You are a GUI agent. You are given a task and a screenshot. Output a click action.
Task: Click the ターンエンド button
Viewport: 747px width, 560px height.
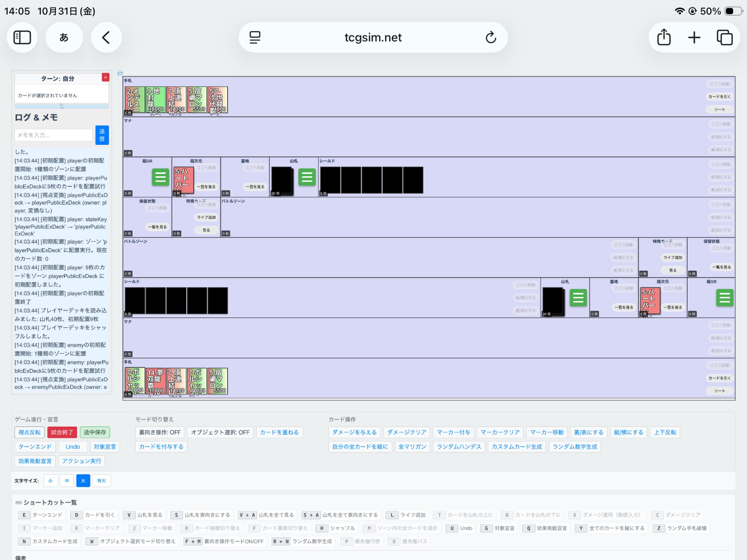(35, 447)
